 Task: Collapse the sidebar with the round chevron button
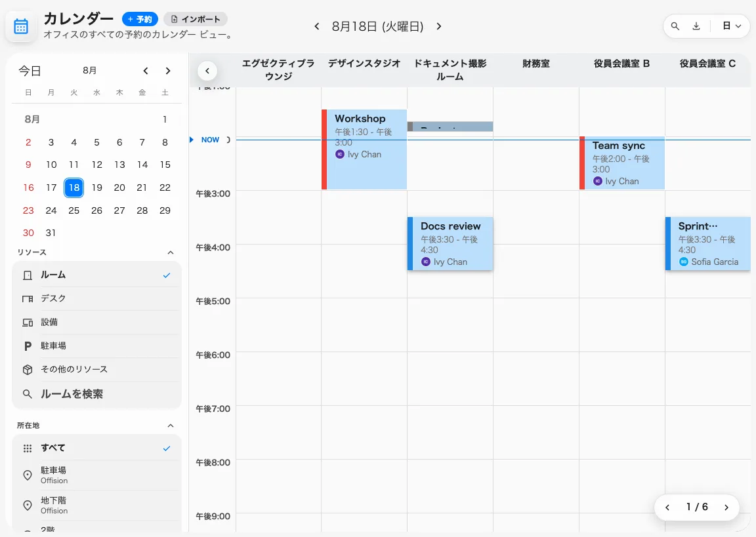click(207, 71)
